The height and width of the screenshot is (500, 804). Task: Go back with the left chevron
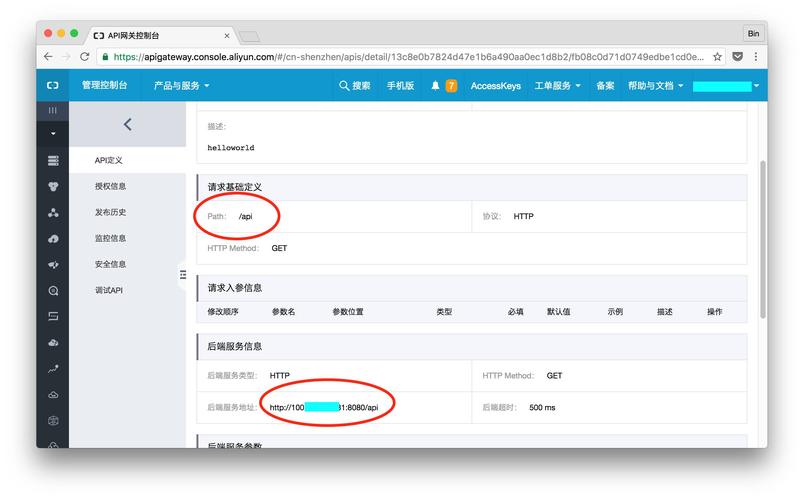click(127, 124)
